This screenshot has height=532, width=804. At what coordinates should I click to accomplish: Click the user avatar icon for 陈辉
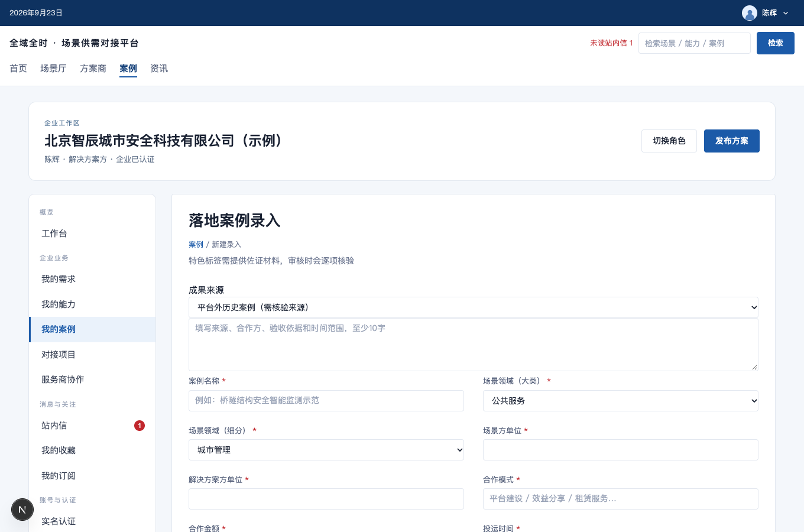(x=750, y=13)
